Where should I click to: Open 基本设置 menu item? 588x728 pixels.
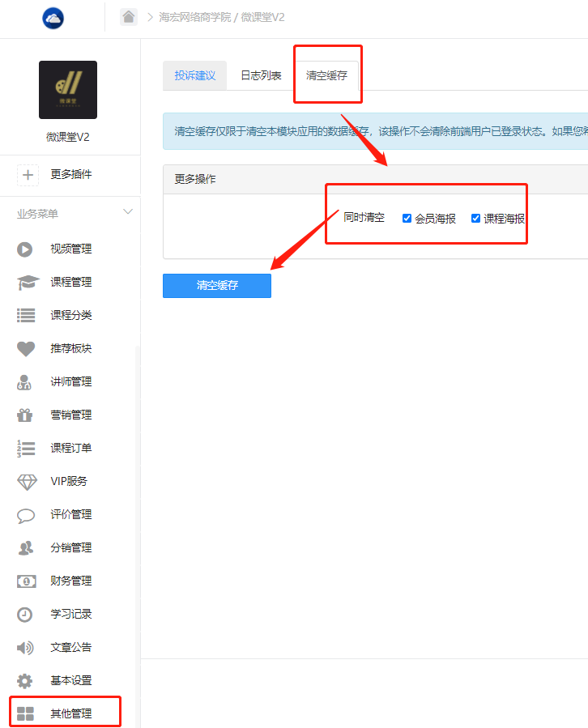[x=71, y=680]
